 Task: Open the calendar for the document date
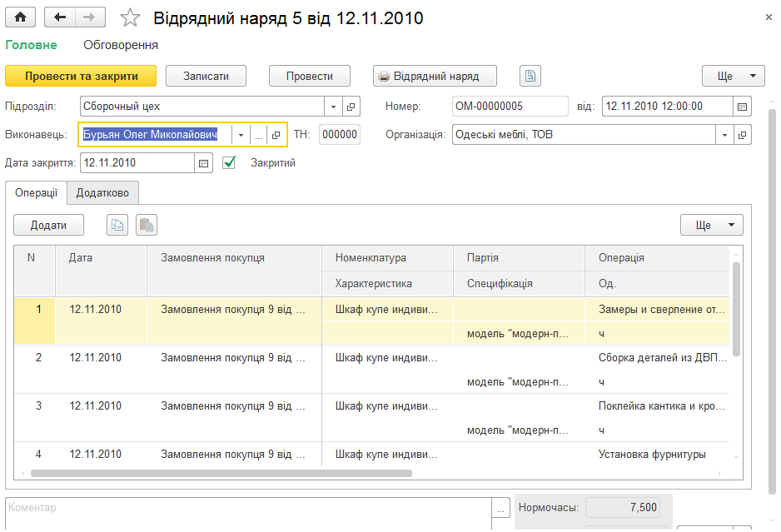[742, 107]
